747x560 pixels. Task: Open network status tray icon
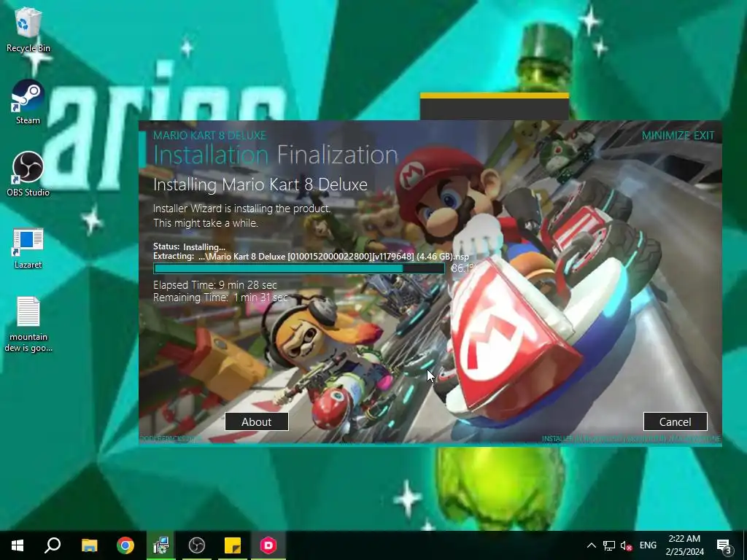tap(609, 545)
